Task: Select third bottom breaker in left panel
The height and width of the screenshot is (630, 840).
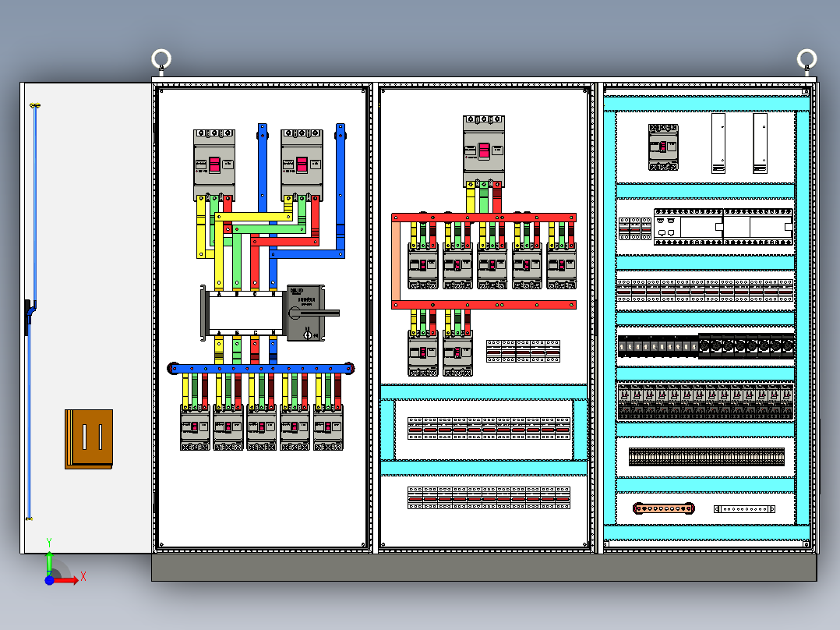Action: point(262,427)
